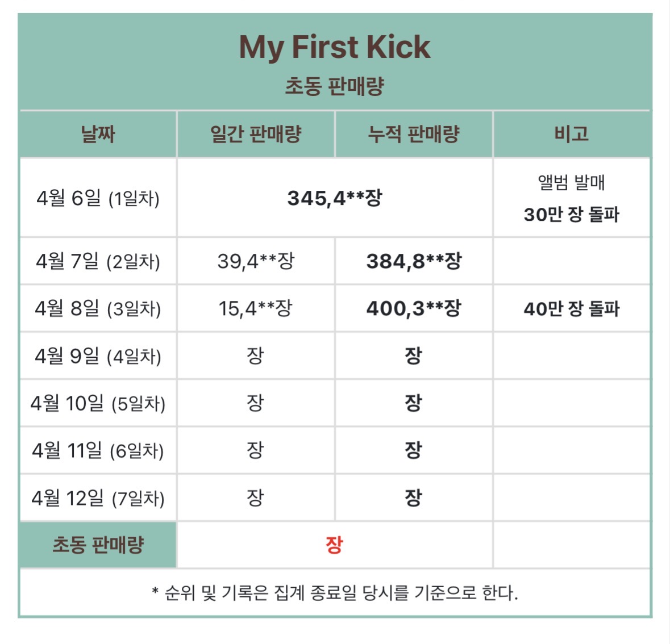
Task: Click the footnote about 순위 및 기록
Action: pos(335,593)
